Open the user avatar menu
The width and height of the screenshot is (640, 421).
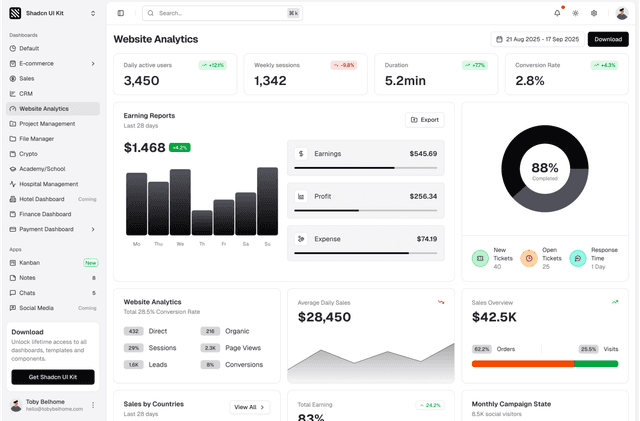622,13
